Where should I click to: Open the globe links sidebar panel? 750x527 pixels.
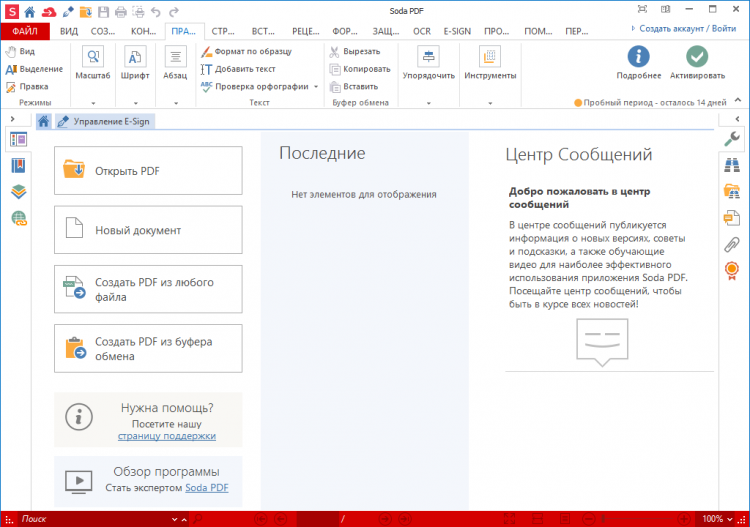[19, 219]
